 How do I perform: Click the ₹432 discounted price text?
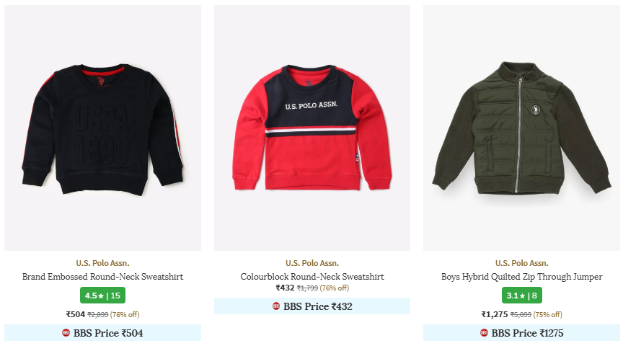click(x=285, y=288)
